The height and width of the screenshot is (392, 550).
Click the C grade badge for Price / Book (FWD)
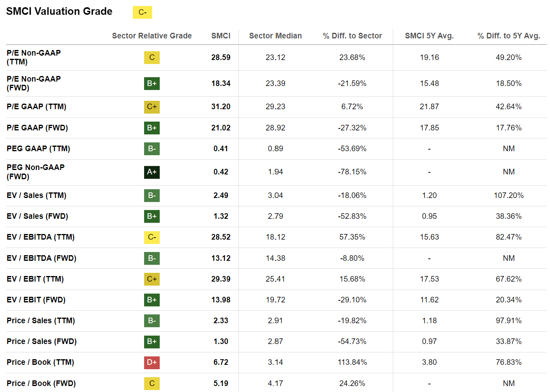tap(152, 383)
